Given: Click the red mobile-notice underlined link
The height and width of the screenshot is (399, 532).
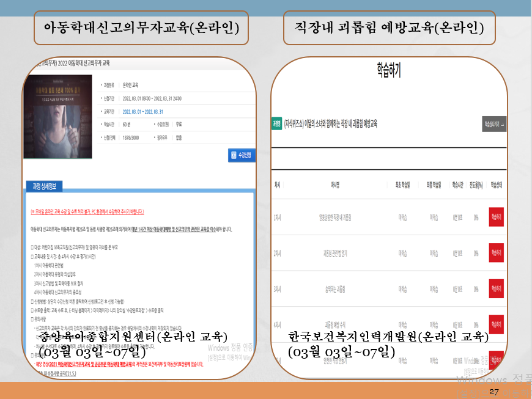Looking at the screenshot, I should click(87, 211).
